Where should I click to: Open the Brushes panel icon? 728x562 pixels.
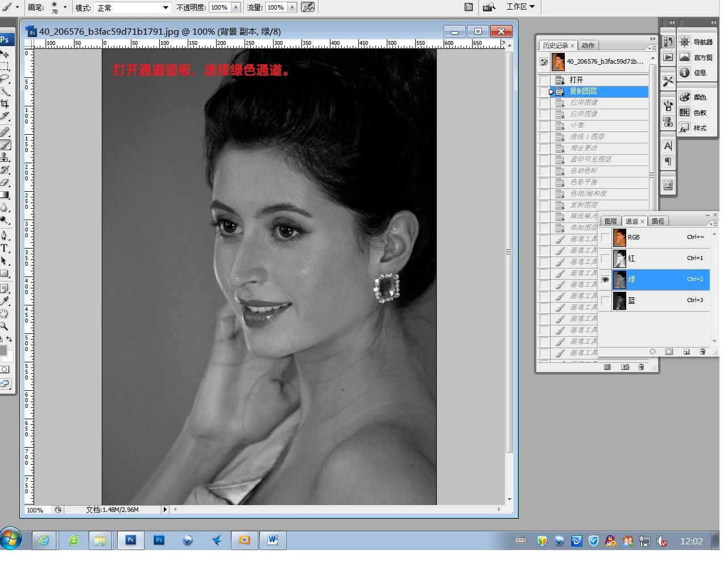(668, 106)
